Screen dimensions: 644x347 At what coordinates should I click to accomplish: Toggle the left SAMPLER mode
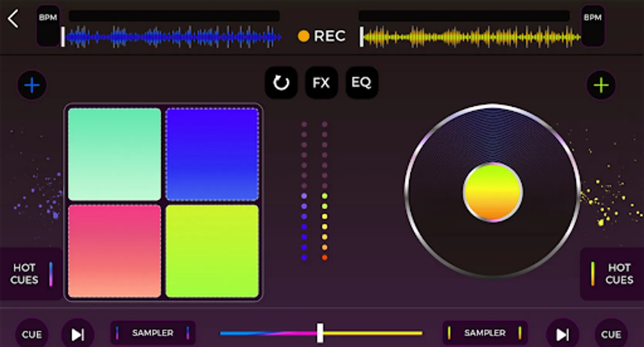click(153, 333)
